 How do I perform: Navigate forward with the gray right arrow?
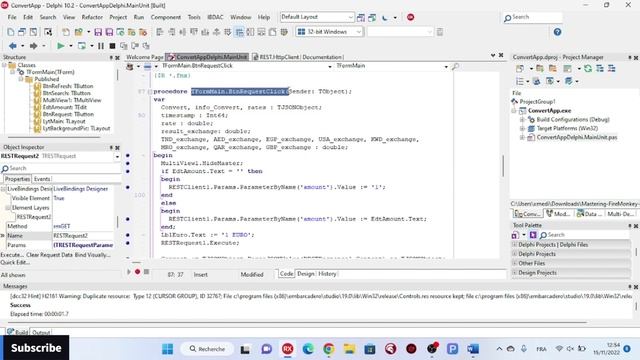coord(33,46)
